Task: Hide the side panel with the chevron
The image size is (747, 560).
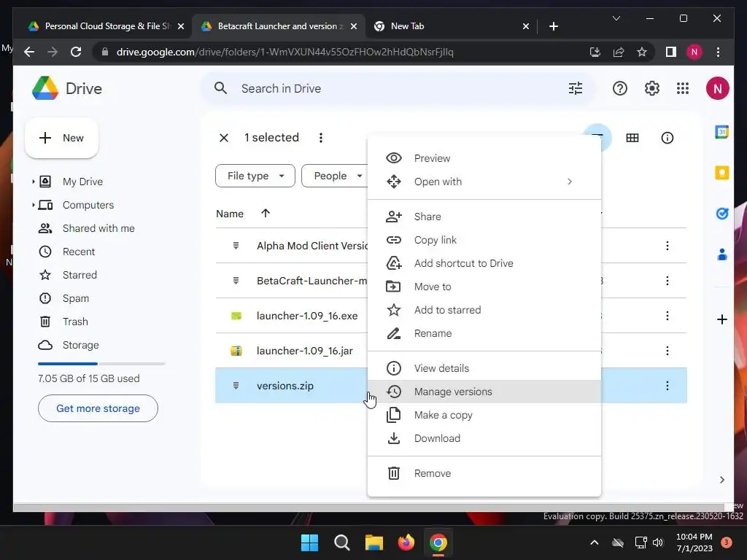Action: click(x=721, y=480)
